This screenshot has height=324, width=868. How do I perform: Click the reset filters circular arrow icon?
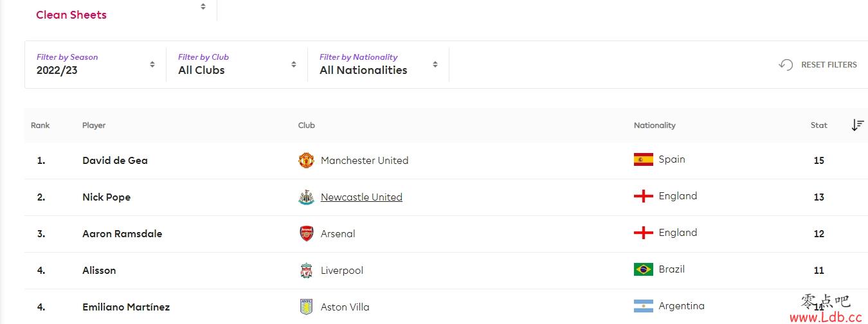pos(786,64)
